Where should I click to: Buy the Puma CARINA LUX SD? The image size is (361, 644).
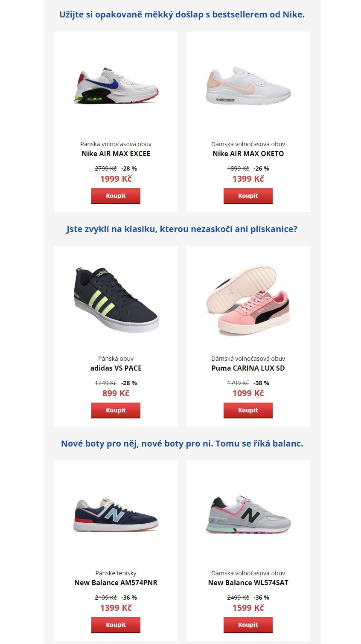coord(248,410)
